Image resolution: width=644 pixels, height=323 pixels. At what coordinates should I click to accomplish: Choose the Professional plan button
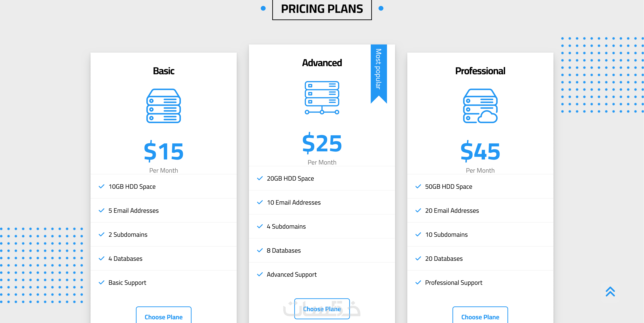click(x=480, y=316)
